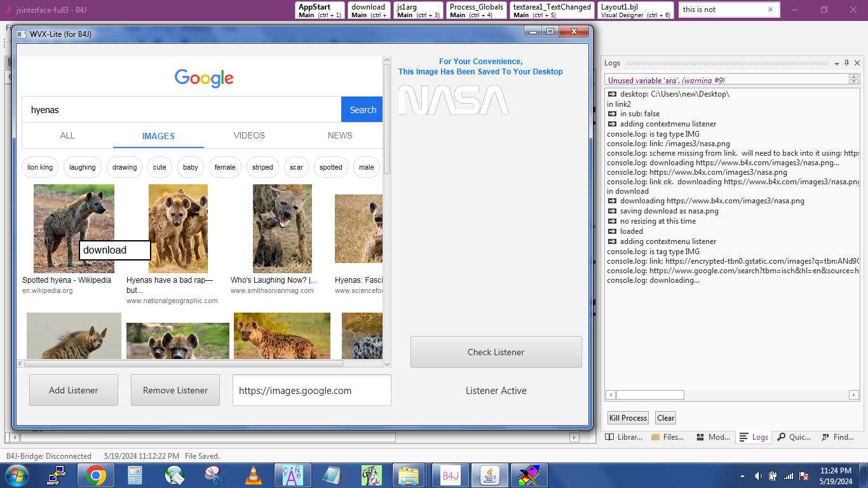Launch the Calculator from the taskbar
The height and width of the screenshot is (488, 868).
click(135, 475)
